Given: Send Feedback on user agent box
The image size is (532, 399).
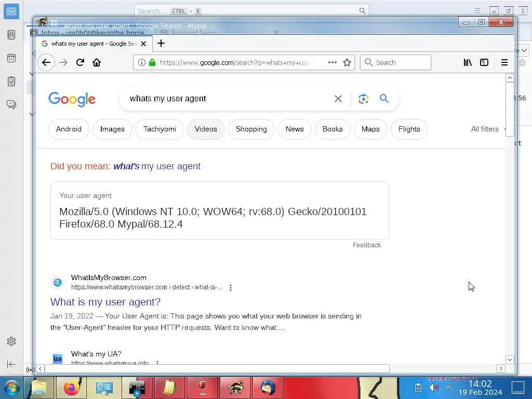Looking at the screenshot, I should point(366,245).
